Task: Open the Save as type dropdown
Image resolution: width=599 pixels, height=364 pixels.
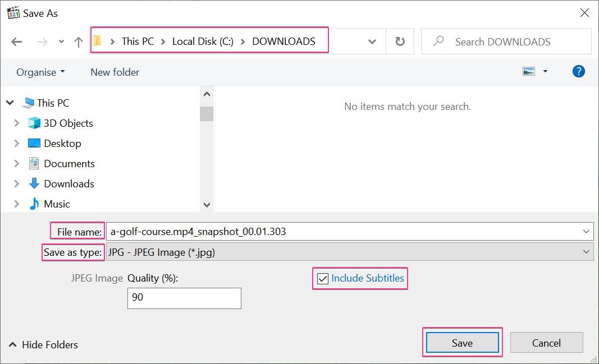Action: [586, 251]
